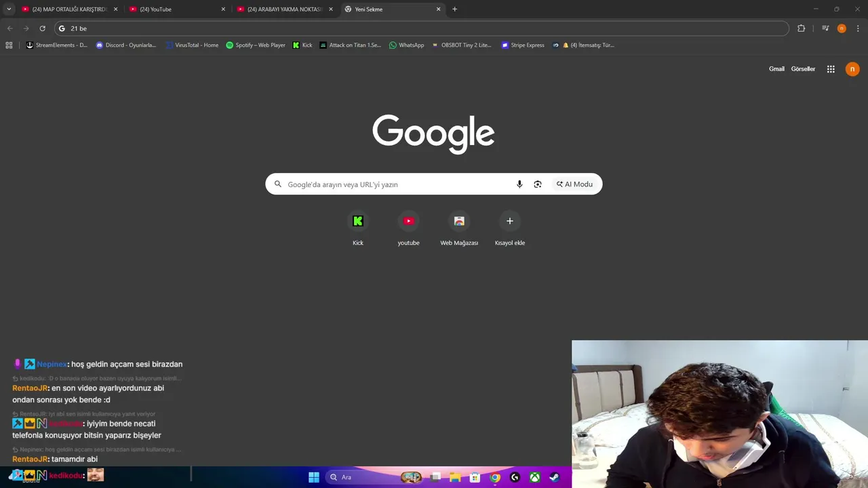Open media controls in toolbar
Screen dimensions: 868x488
(825, 28)
